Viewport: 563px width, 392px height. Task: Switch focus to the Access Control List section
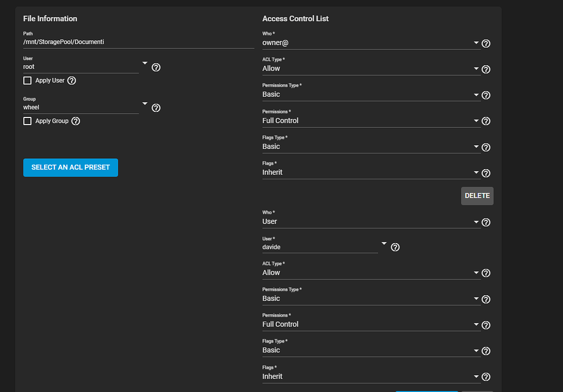click(x=295, y=18)
